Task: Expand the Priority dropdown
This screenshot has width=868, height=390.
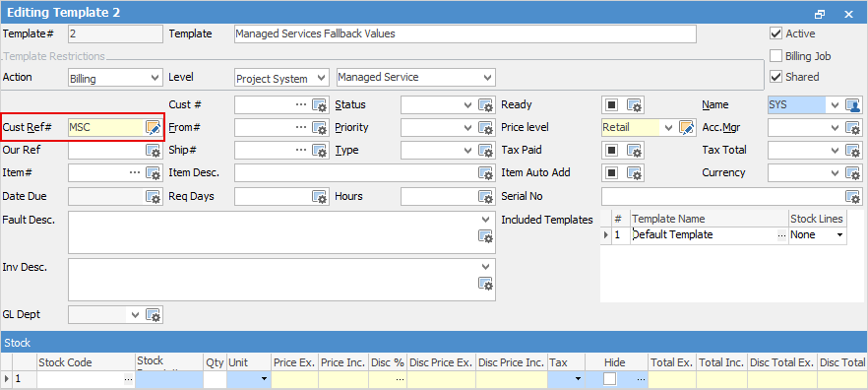Action: [x=468, y=128]
